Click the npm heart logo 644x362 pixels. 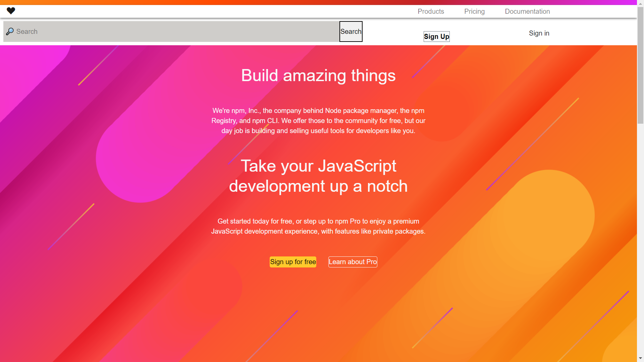coord(11,11)
